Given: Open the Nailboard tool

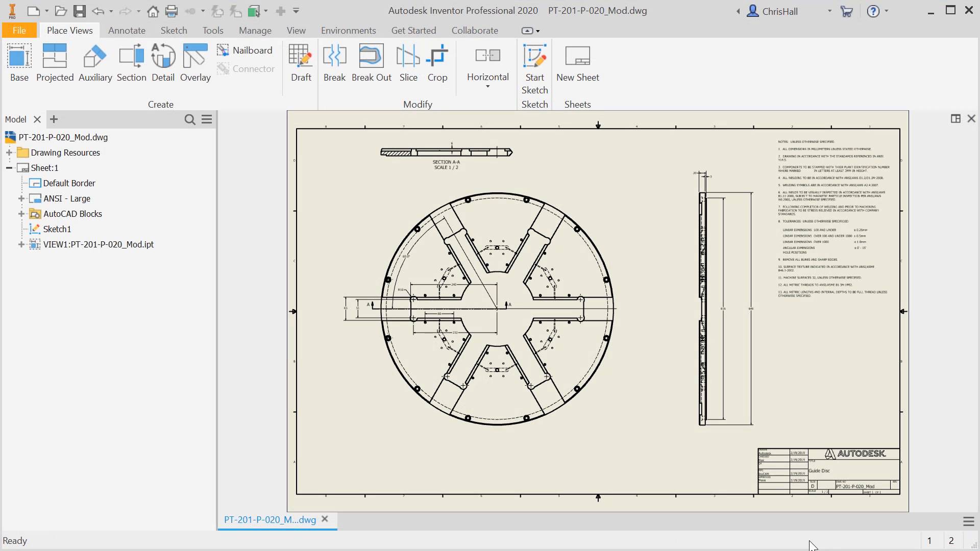Looking at the screenshot, I should coord(245,50).
